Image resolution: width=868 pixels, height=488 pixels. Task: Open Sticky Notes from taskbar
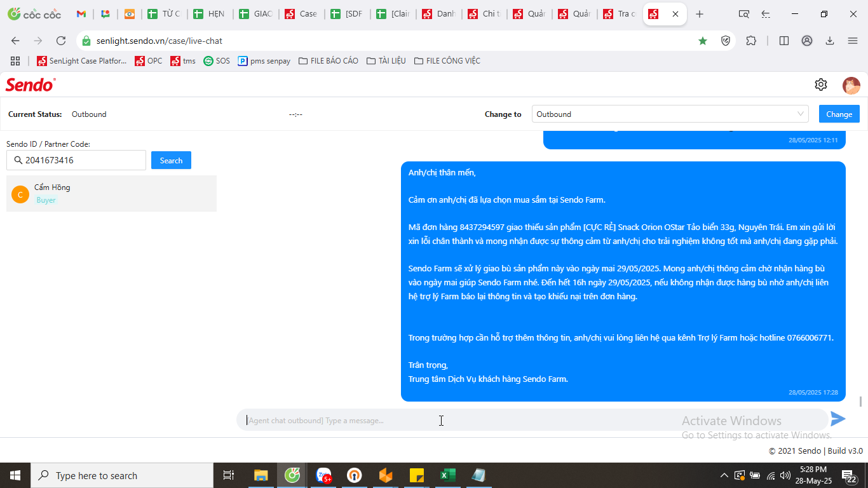click(x=417, y=475)
